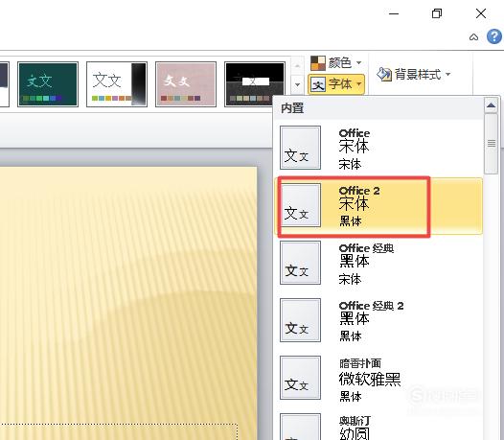Open the 背景样式 dropdown
The image size is (504, 440).
tap(413, 75)
